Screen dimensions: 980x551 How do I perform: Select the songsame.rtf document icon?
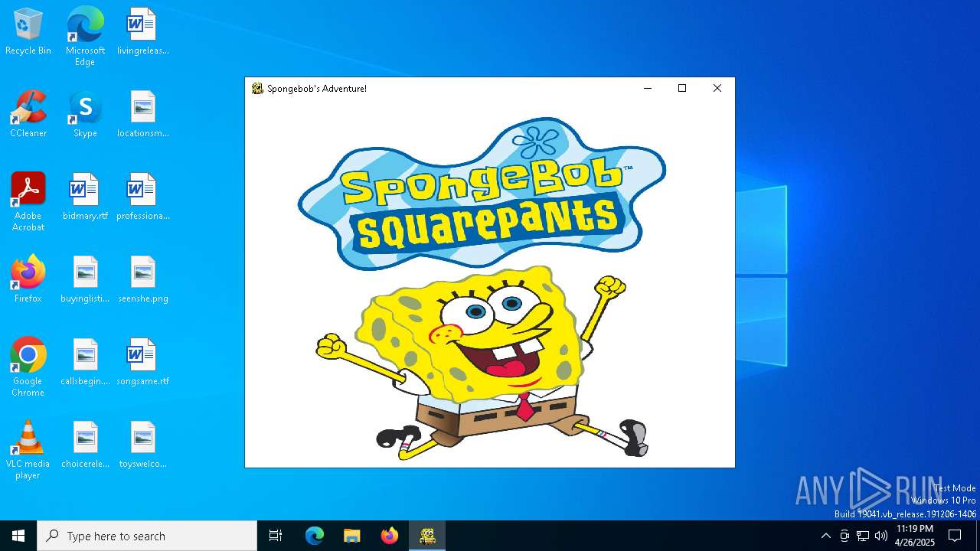[142, 362]
